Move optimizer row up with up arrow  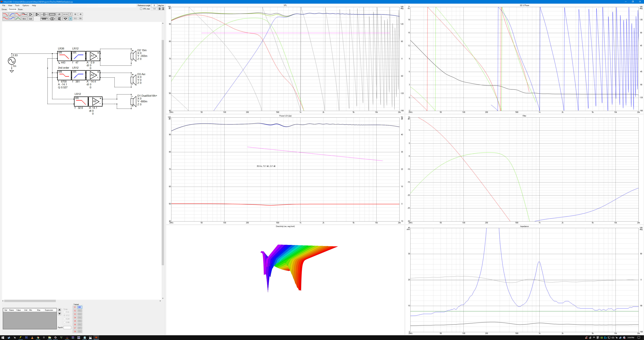point(59,310)
